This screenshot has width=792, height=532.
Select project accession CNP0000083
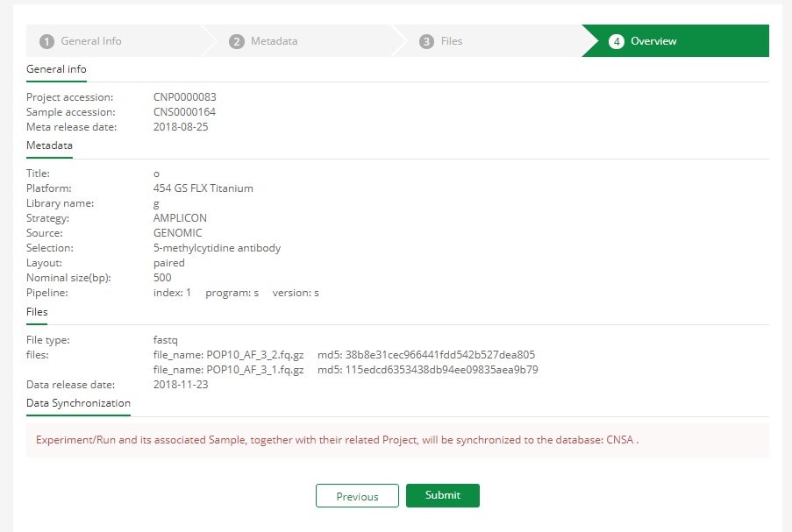pyautogui.click(x=184, y=97)
